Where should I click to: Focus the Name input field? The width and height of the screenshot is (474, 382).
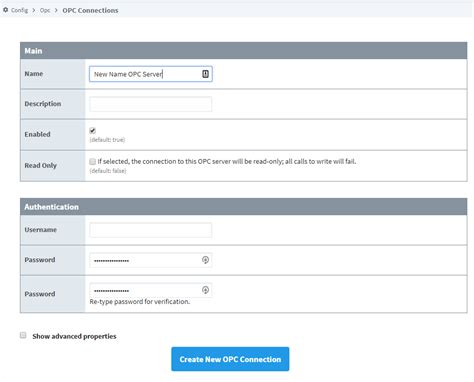point(150,74)
